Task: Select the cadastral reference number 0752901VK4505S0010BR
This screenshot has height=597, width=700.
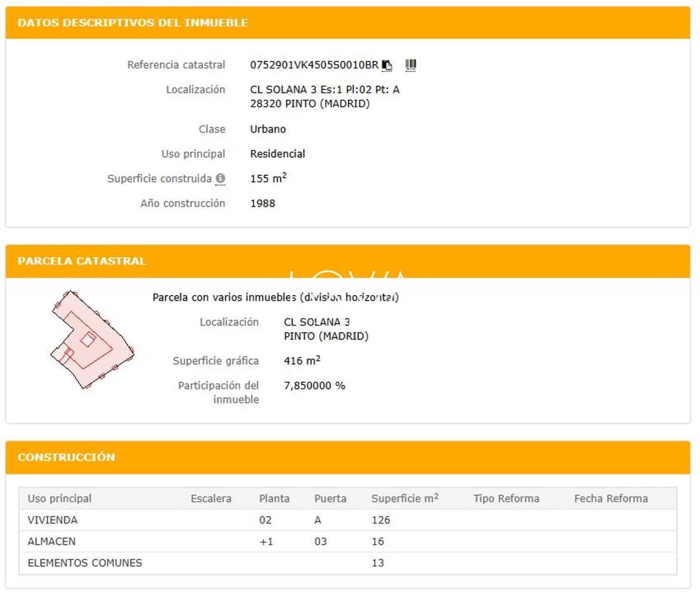Action: point(314,65)
